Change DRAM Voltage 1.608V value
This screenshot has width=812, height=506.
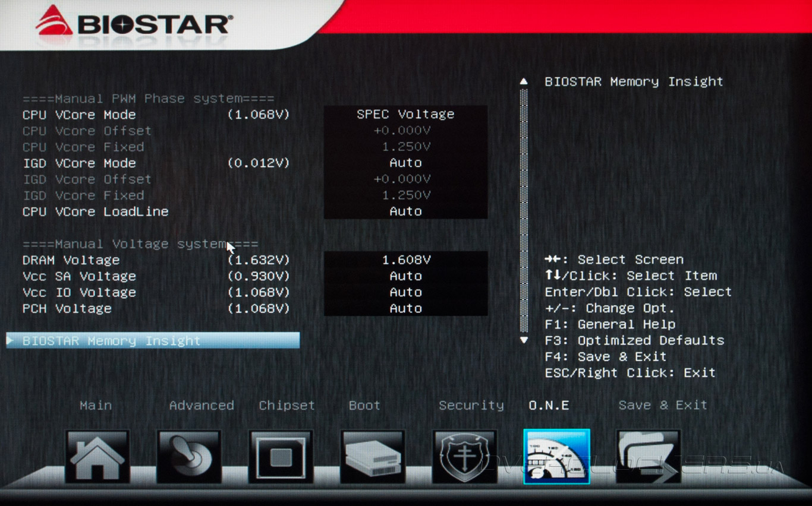[405, 260]
